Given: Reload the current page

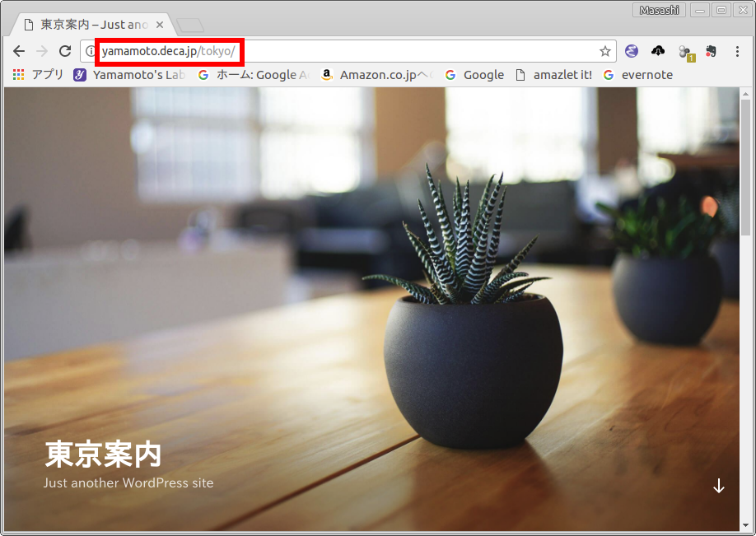Looking at the screenshot, I should point(65,51).
